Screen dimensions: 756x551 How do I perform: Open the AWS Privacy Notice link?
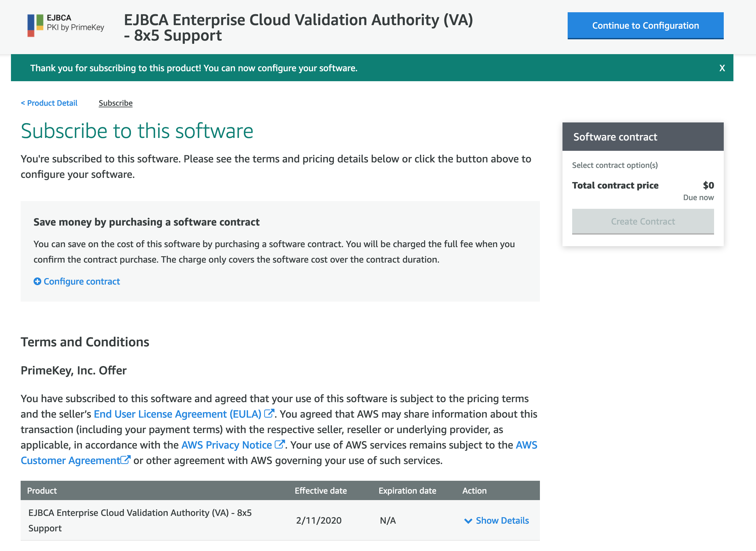pos(226,445)
